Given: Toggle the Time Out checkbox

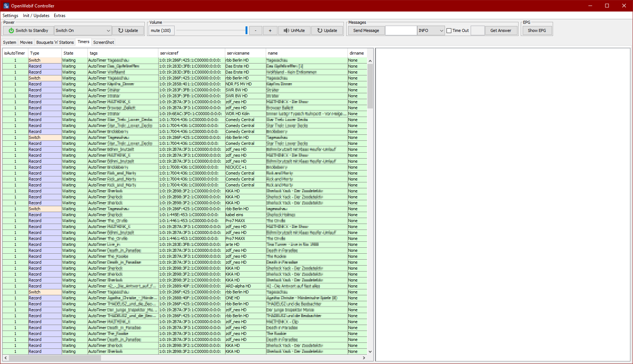Looking at the screenshot, I should (449, 31).
